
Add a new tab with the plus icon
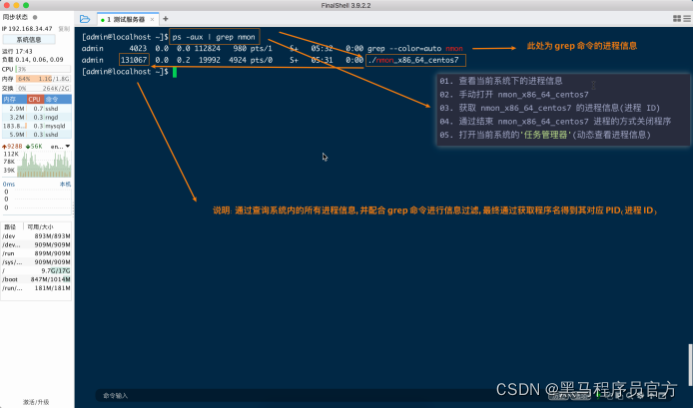[166, 19]
